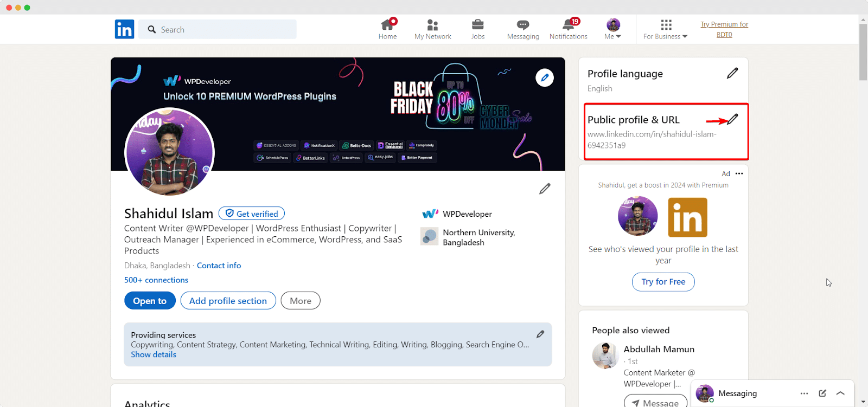Screen dimensions: 868x407
Task: Message Abdullah Mamun
Action: [655, 402]
